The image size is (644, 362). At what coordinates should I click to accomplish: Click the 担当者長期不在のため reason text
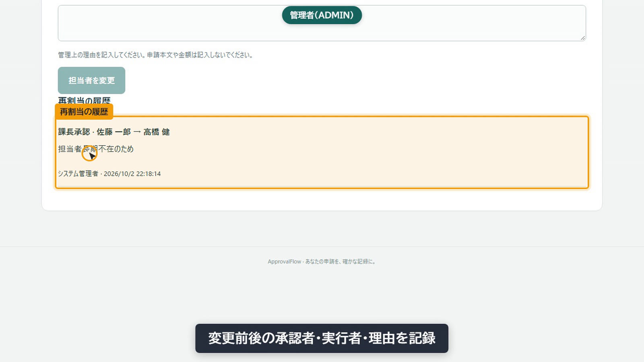(96, 149)
